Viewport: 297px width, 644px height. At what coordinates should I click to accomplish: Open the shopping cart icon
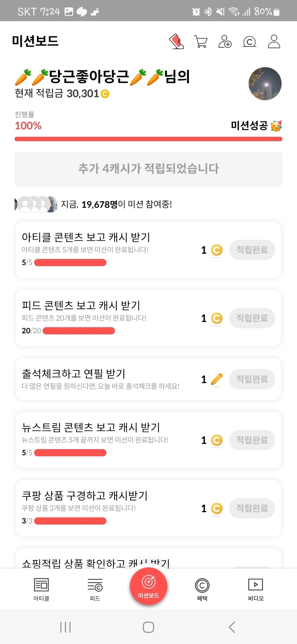200,42
